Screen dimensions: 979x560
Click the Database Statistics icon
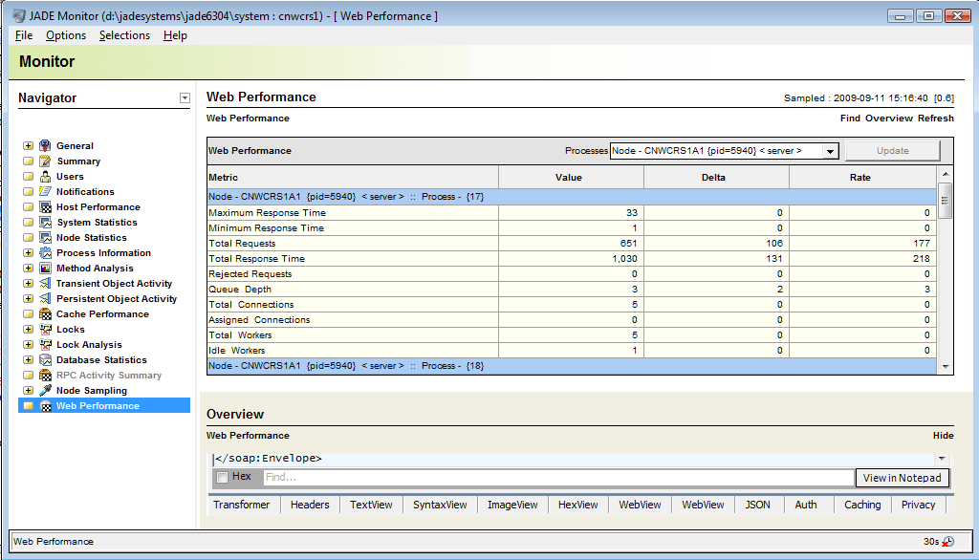point(45,359)
